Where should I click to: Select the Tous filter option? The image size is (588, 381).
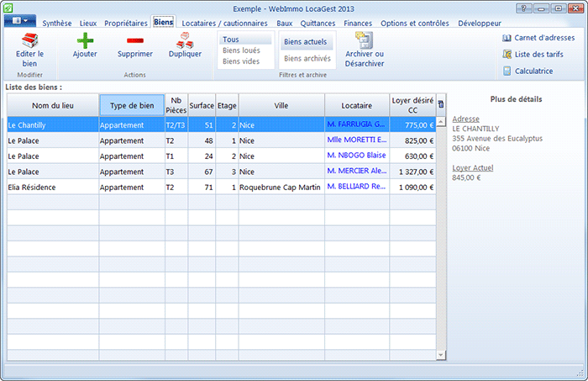(231, 40)
